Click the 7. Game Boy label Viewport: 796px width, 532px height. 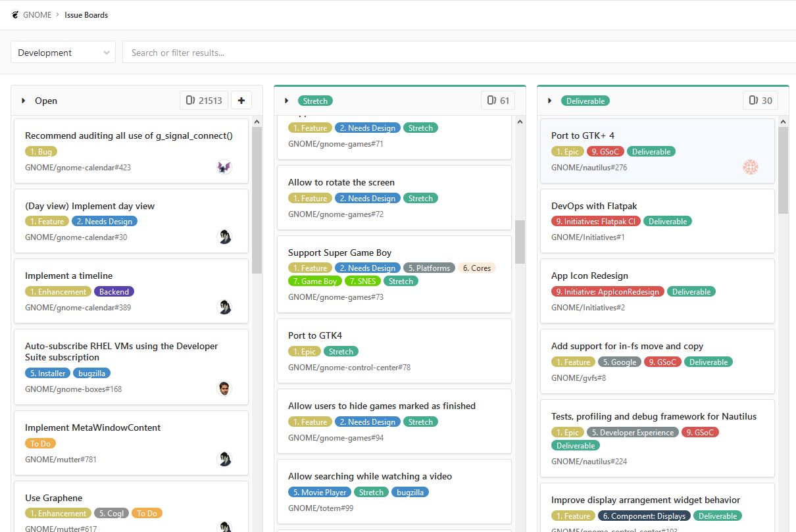(x=315, y=281)
